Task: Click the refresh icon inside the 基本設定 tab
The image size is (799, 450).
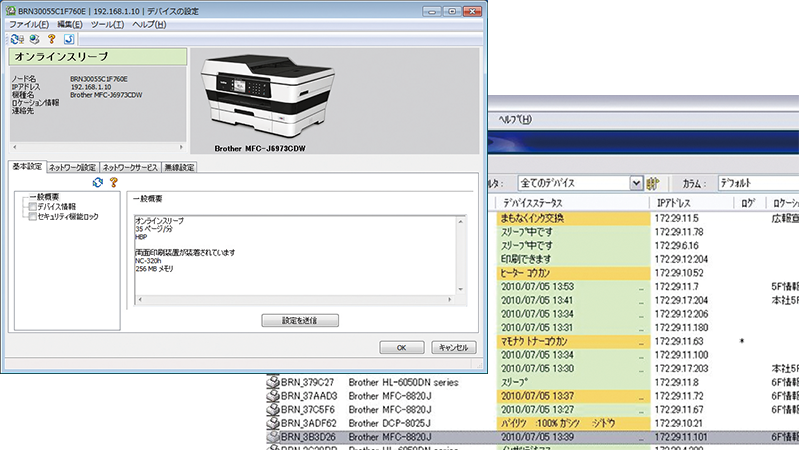Action: (x=98, y=182)
